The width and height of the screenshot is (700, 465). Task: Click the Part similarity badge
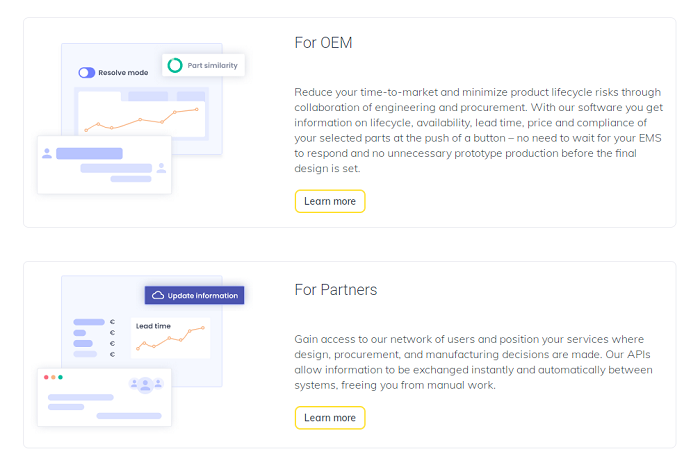(204, 66)
